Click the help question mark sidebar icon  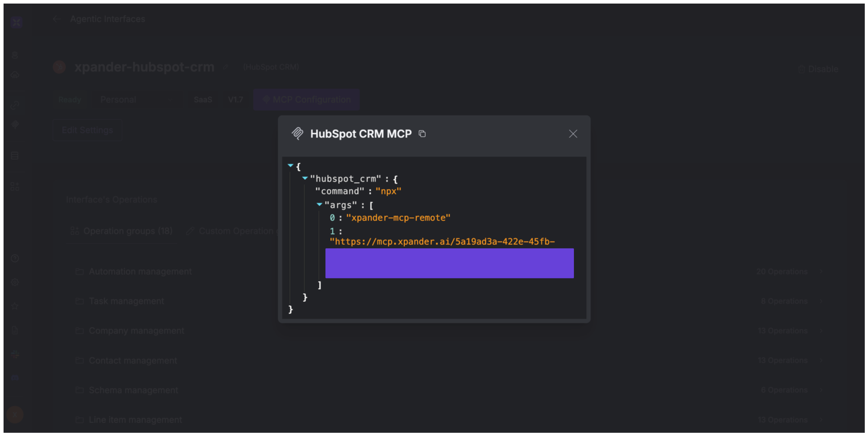click(15, 258)
